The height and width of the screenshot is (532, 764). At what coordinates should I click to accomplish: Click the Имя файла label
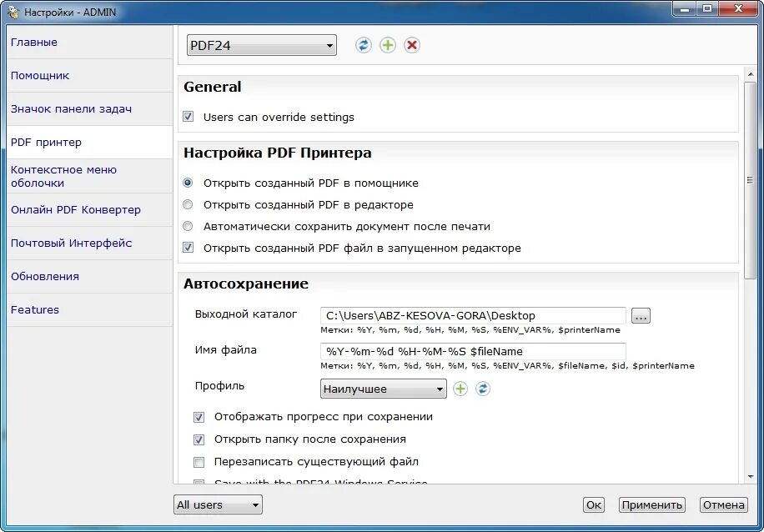(225, 349)
